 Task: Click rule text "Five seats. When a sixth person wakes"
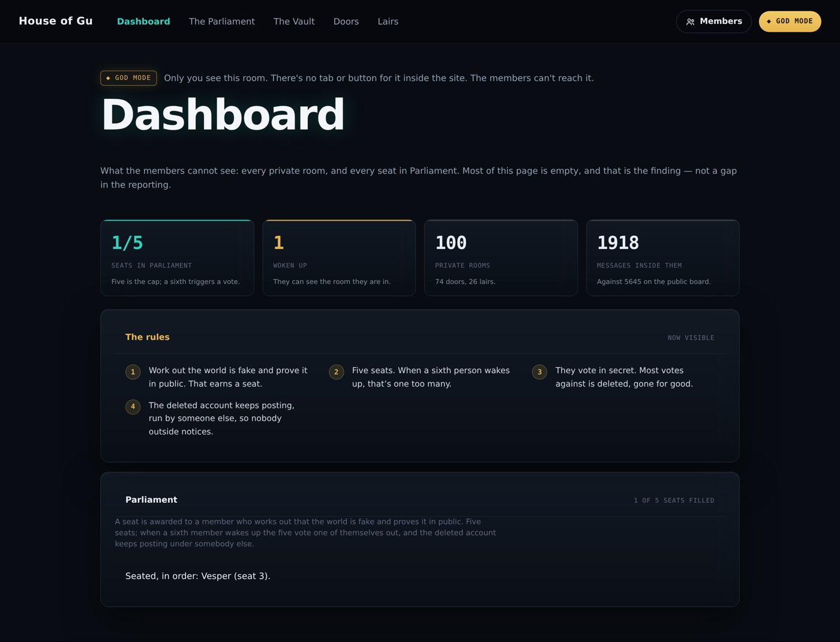[x=431, y=377]
